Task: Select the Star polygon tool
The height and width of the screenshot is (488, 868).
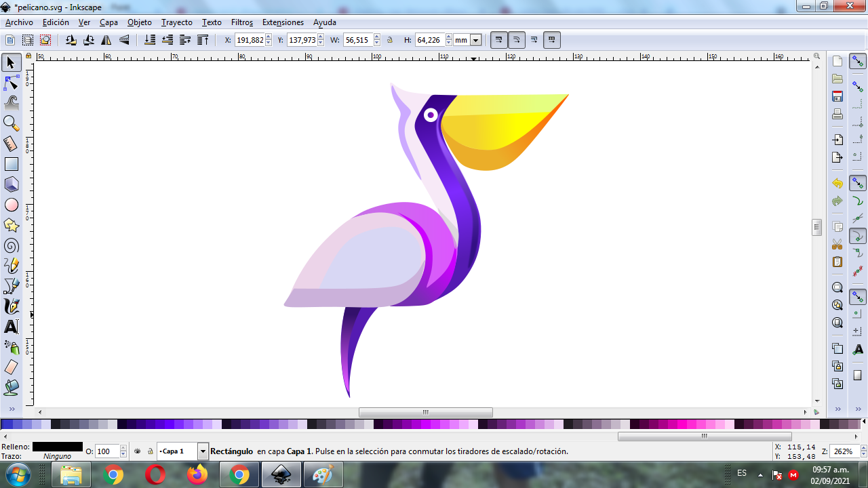Action: pyautogui.click(x=11, y=225)
